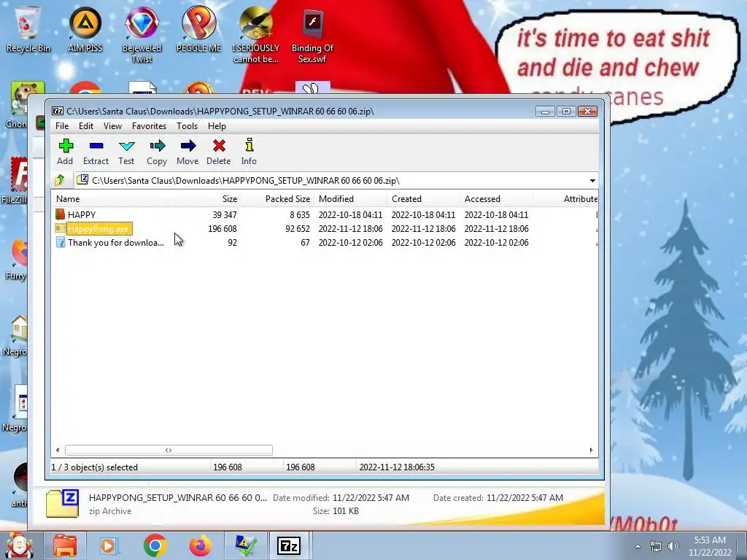Viewport: 747px width, 560px height.
Task: Open I SERIOUSLY cannot be... desktop icon
Action: 256,34
